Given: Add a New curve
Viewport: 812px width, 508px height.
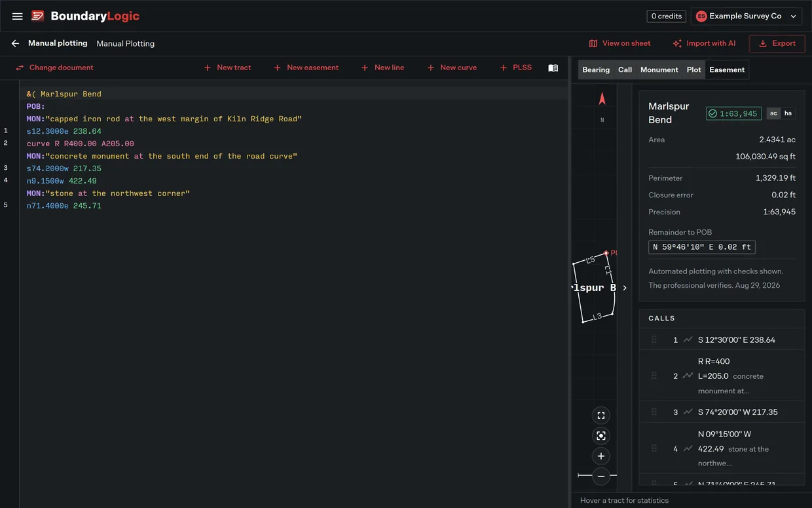Looking at the screenshot, I should coord(452,68).
